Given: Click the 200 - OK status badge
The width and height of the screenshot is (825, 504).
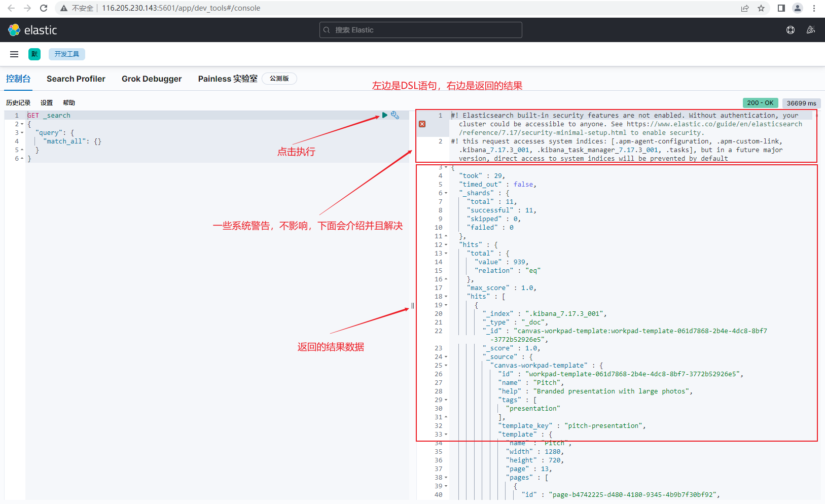Looking at the screenshot, I should tap(760, 103).
